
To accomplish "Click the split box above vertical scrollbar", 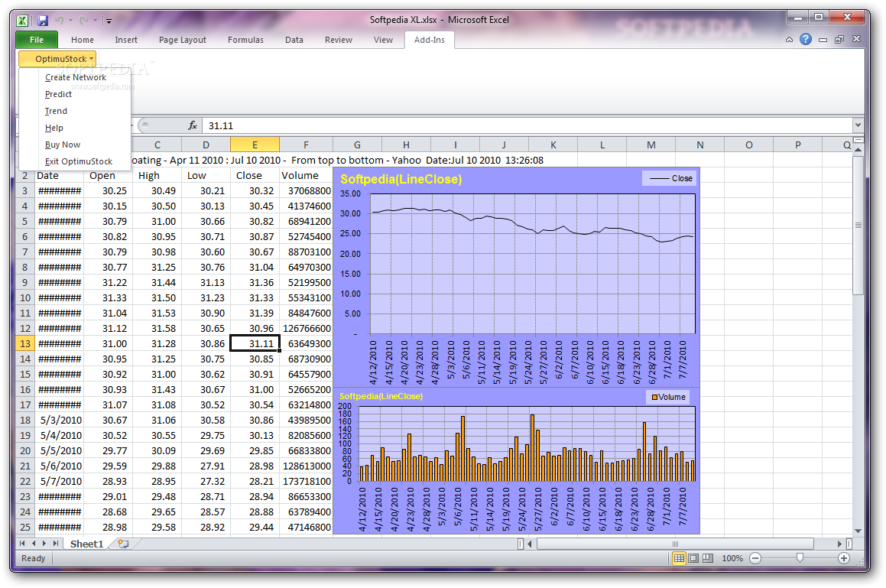I will pyautogui.click(x=858, y=140).
